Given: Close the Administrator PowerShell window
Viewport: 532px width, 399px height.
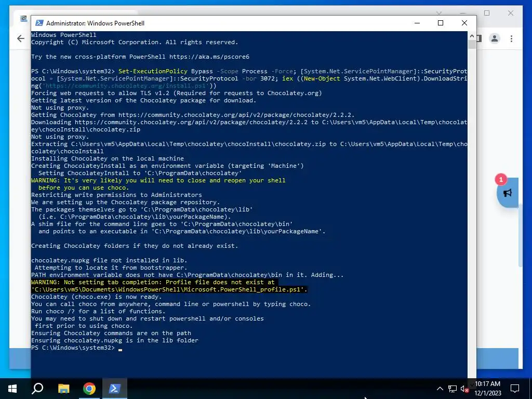Looking at the screenshot, I should pos(464,23).
